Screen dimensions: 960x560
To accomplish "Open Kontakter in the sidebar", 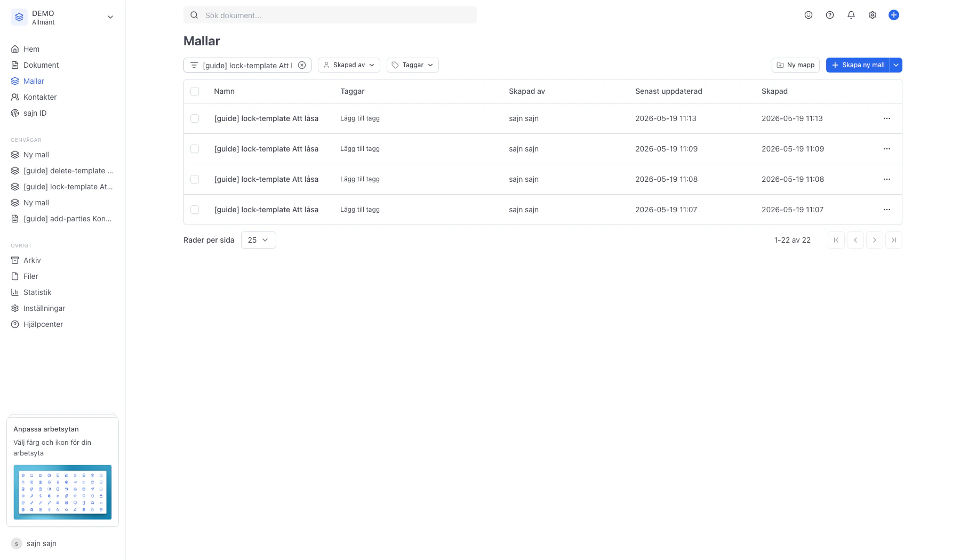I will pyautogui.click(x=40, y=97).
